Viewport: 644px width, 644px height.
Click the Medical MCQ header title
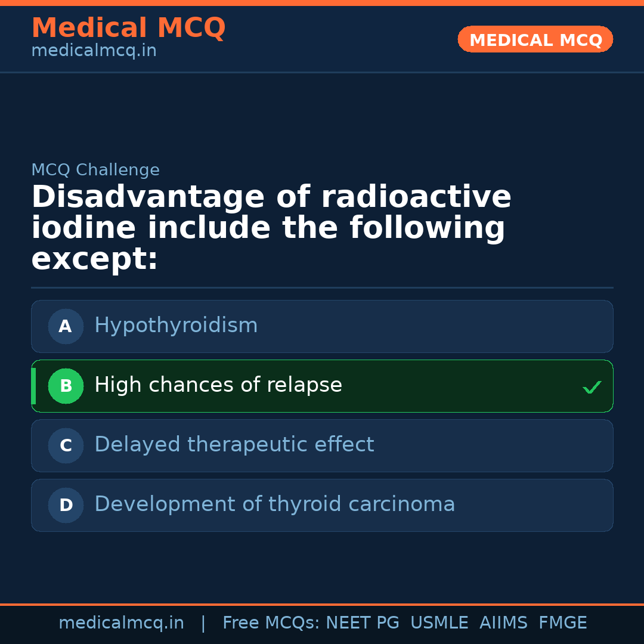(128, 28)
